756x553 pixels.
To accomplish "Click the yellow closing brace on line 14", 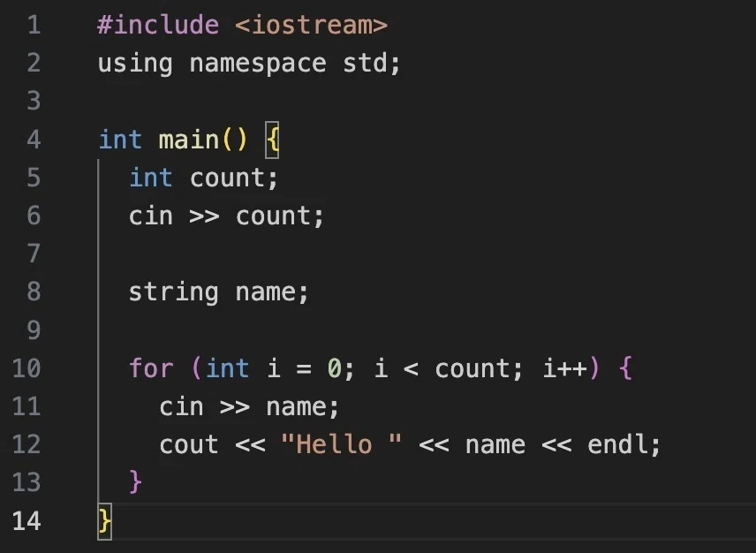I will tap(104, 521).
